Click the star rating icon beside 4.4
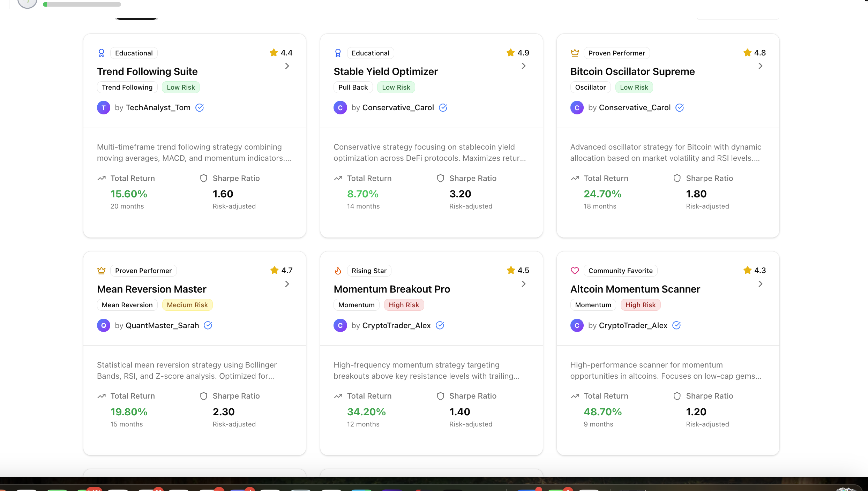This screenshot has height=491, width=868. pos(274,53)
